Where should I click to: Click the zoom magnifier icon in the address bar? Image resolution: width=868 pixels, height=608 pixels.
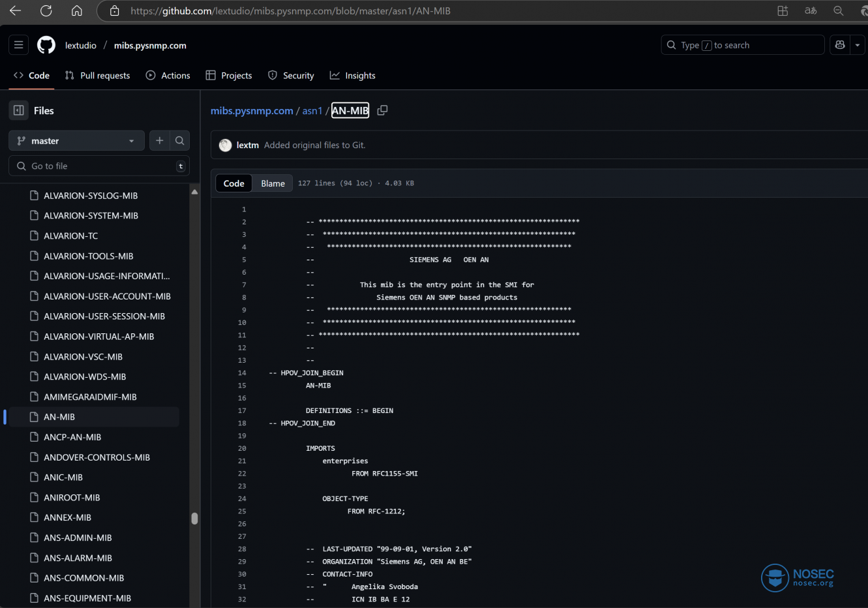(839, 11)
